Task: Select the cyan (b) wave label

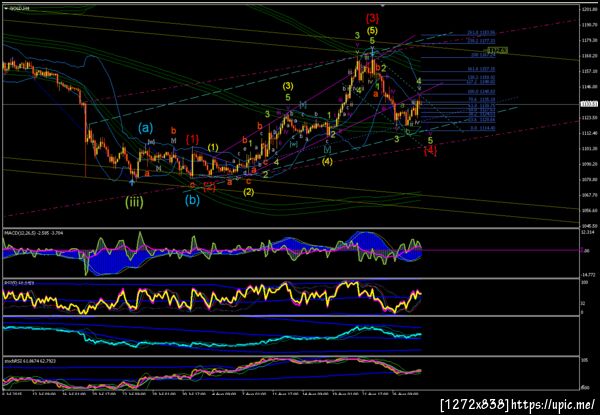Action: pos(192,200)
